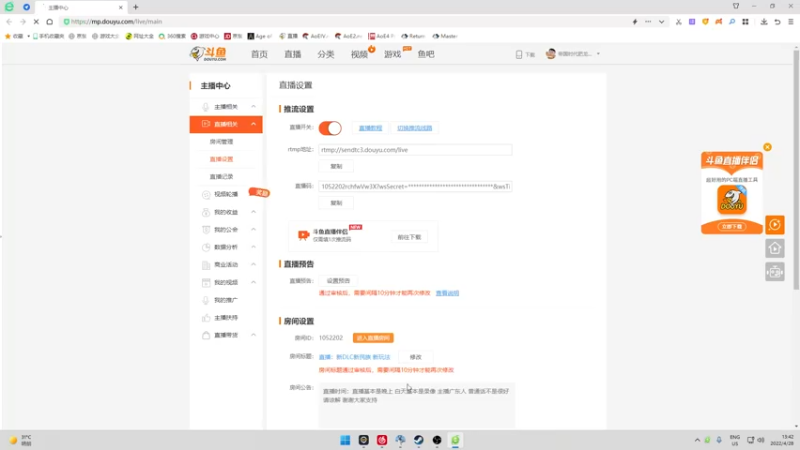Click the page vertical scrollbar
The image size is (800, 450).
pos(796,168)
